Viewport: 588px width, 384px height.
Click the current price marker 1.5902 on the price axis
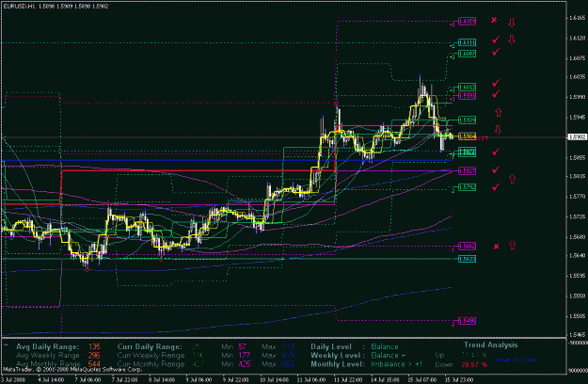click(577, 137)
